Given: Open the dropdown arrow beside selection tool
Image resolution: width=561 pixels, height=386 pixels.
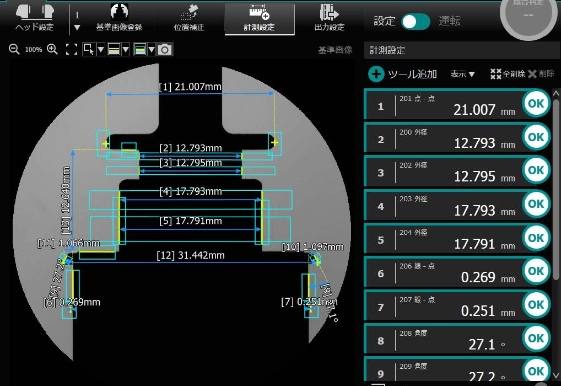Looking at the screenshot, I should tap(101, 49).
